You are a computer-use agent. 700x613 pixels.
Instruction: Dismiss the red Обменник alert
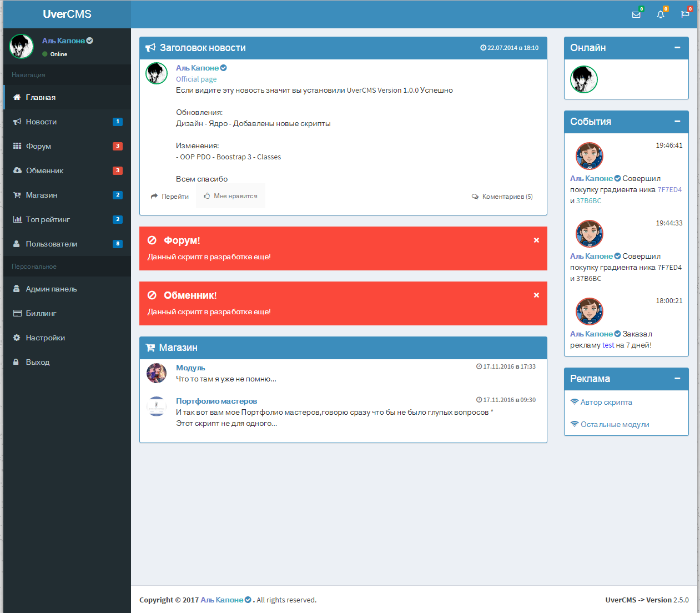[536, 295]
